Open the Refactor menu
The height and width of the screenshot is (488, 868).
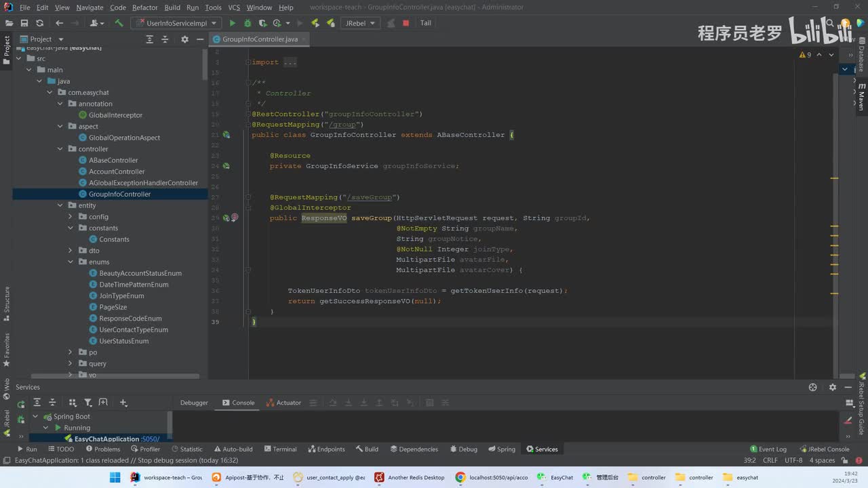coord(144,7)
